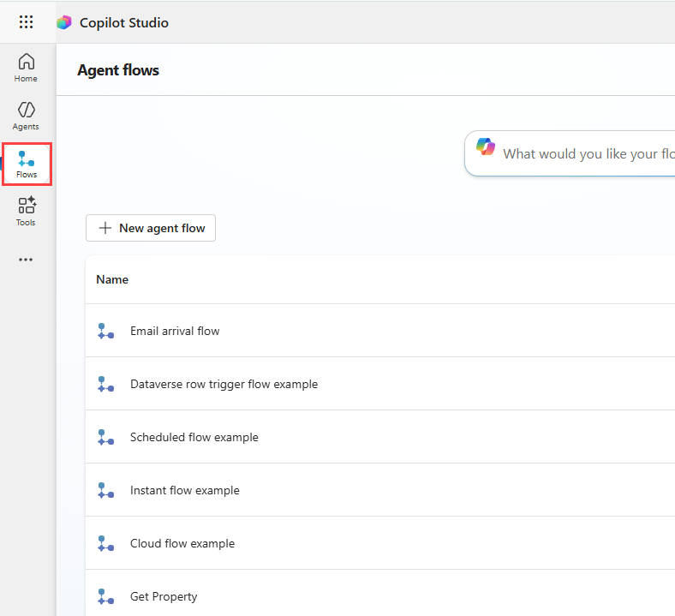The width and height of the screenshot is (675, 616).
Task: Focus the flow description prompt field
Action: [570, 153]
